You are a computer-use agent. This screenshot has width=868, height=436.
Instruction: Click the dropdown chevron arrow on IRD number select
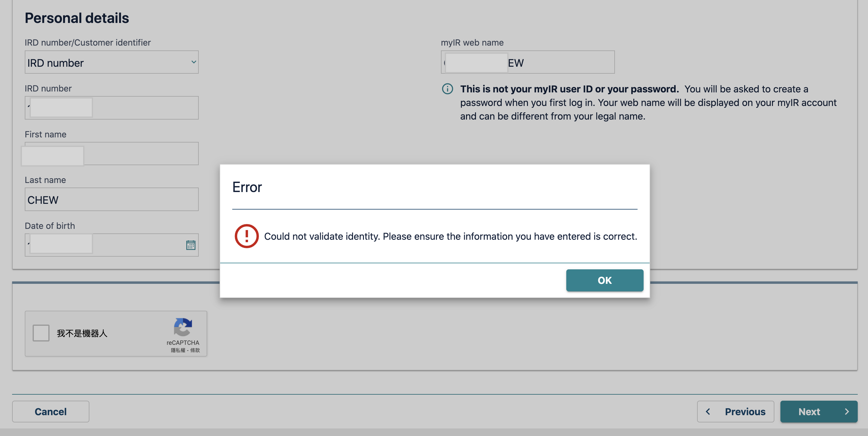tap(194, 62)
